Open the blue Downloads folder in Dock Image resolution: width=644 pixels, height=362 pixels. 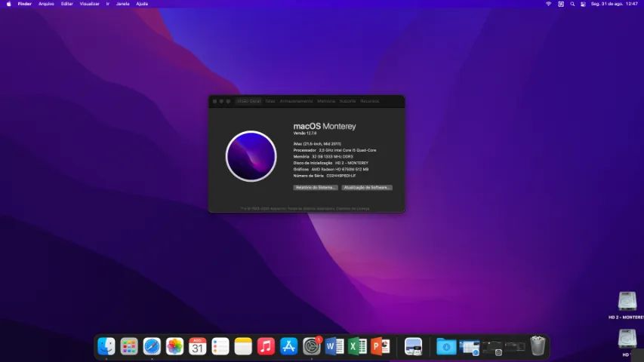(x=446, y=347)
